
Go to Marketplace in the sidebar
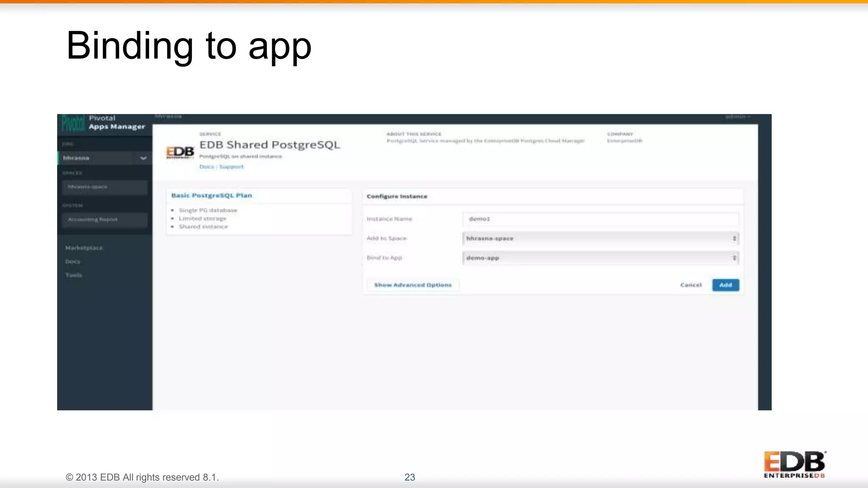(x=84, y=248)
